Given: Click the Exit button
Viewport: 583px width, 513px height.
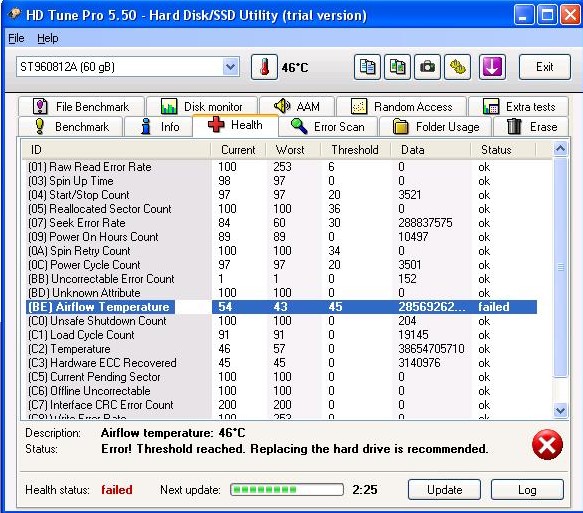Looking at the screenshot, I should coord(544,67).
